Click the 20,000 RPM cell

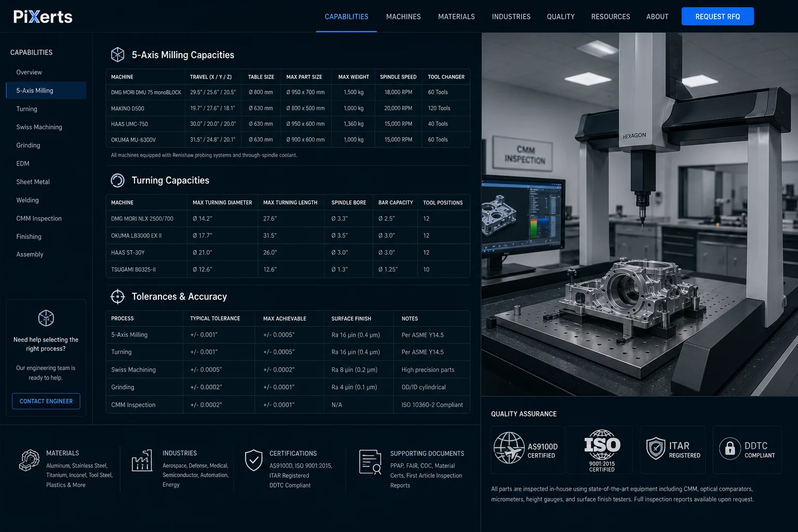click(x=398, y=109)
